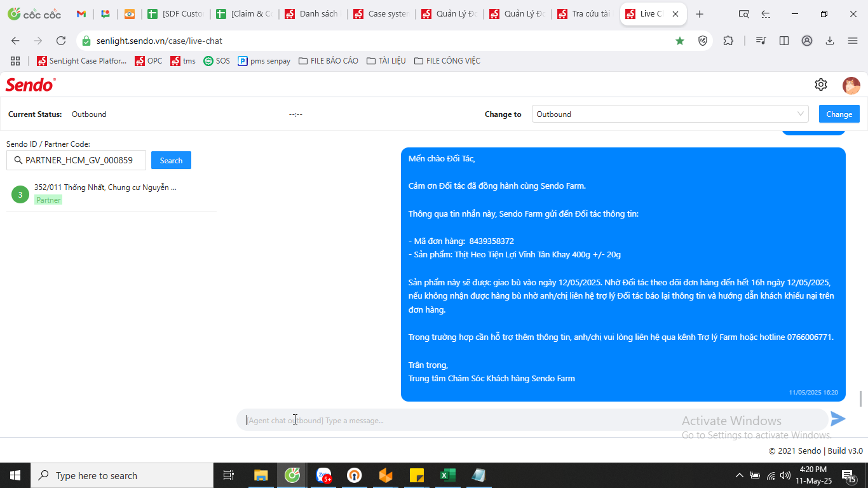
Task: Click the Search button for partner code
Action: point(171,161)
